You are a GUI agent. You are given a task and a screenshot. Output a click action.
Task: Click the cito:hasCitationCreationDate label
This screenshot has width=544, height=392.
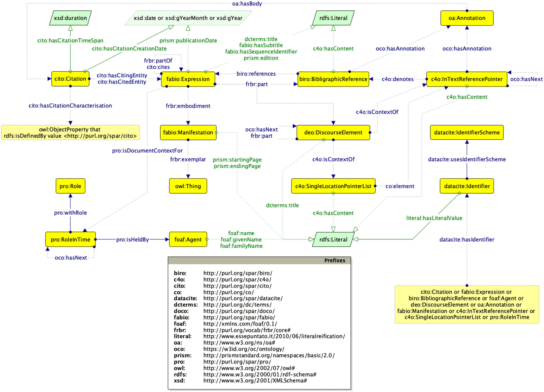click(x=129, y=48)
